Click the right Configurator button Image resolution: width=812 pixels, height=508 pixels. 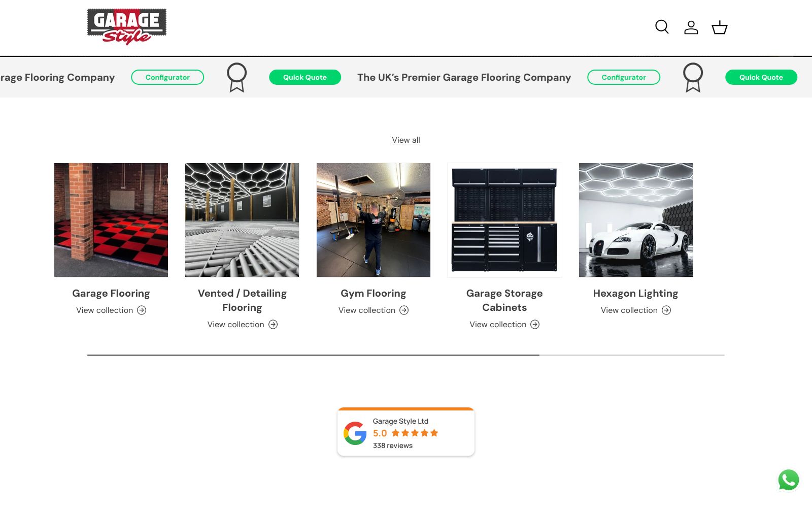point(624,77)
